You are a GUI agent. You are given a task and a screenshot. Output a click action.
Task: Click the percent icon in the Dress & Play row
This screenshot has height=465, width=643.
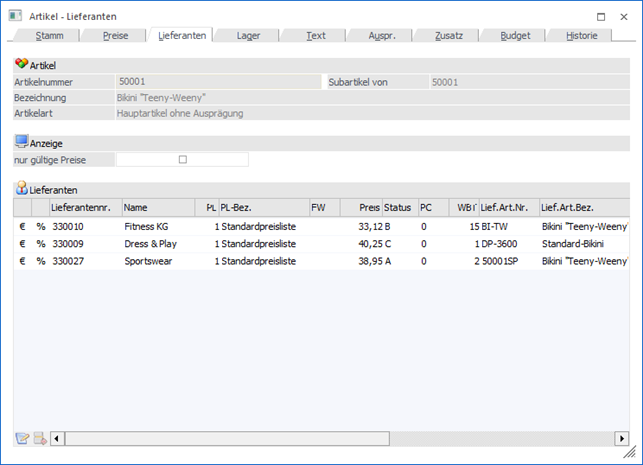click(40, 244)
